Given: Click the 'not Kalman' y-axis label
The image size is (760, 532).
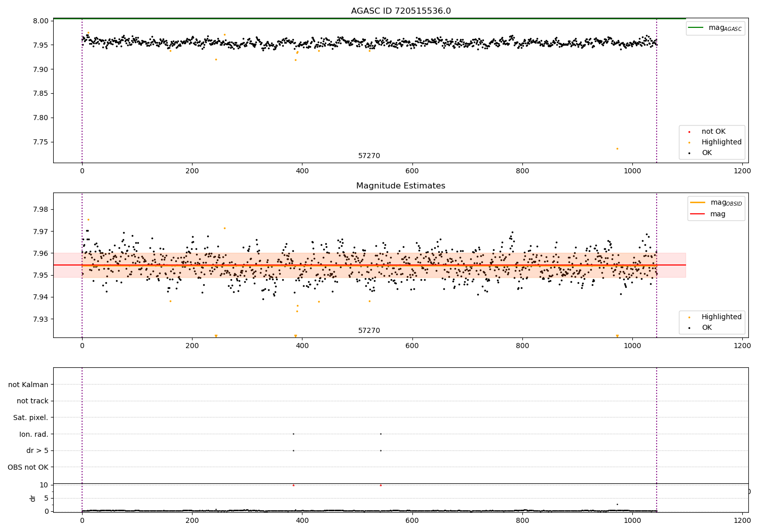Looking at the screenshot, I should (28, 385).
